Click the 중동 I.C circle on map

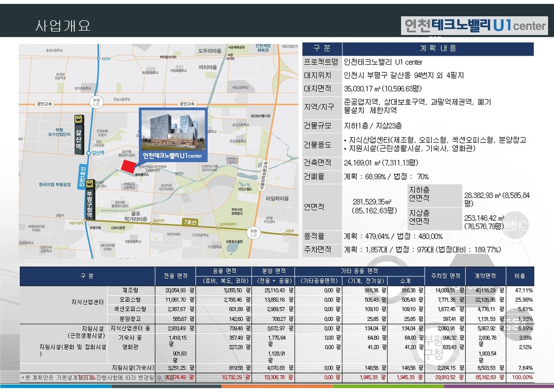coord(254,233)
